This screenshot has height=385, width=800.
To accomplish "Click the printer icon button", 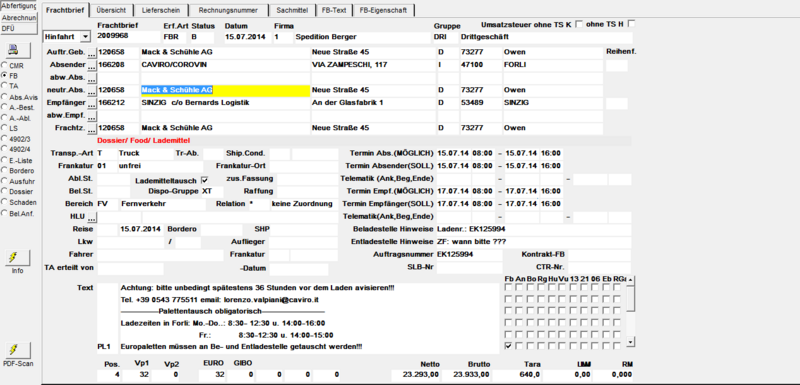I will click(x=17, y=49).
